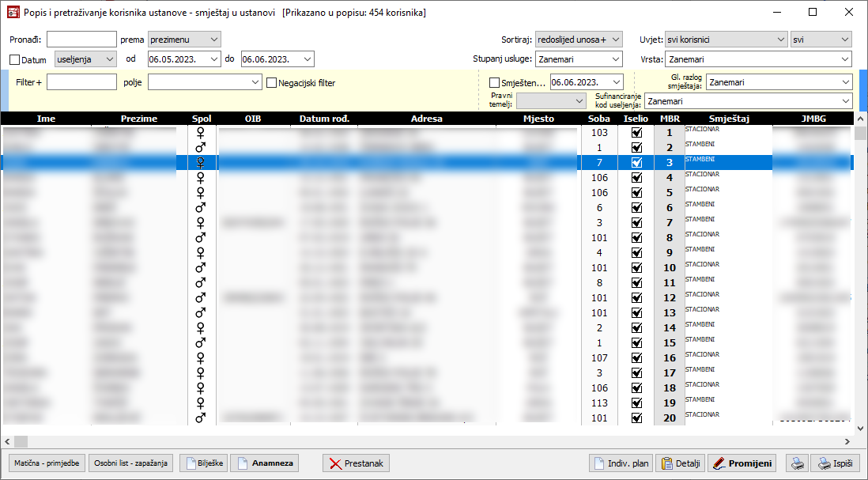Click the Bilješke notes button
868x480 pixels.
click(x=203, y=463)
